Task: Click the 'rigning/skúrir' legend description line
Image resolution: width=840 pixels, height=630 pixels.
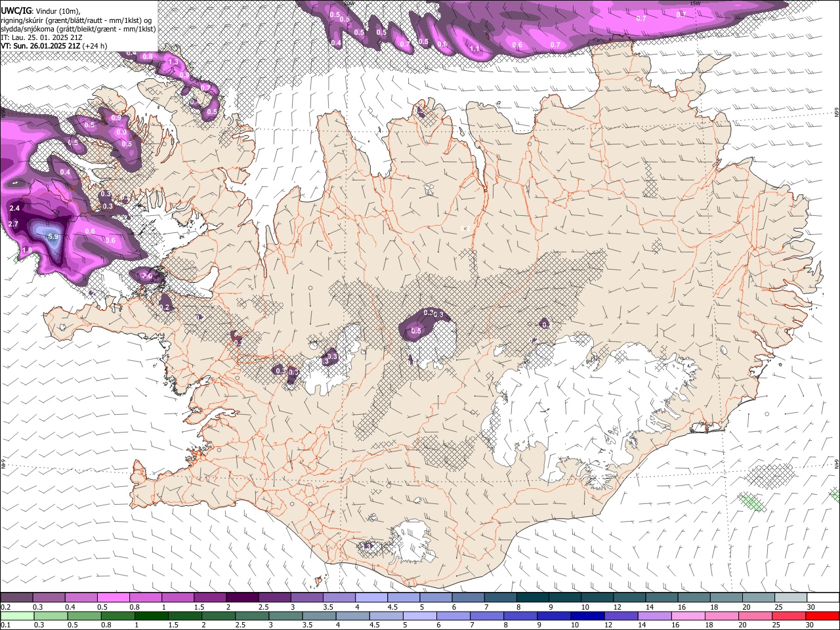Action: coord(76,20)
